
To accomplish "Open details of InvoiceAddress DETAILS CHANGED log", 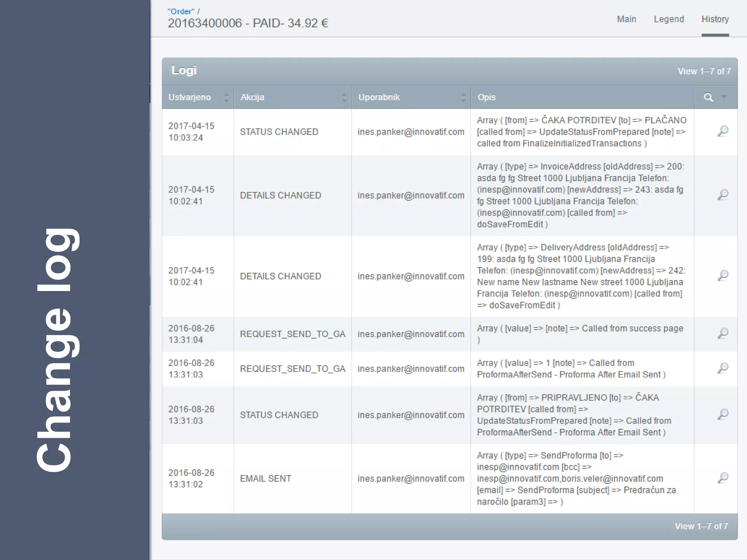I will tap(723, 195).
